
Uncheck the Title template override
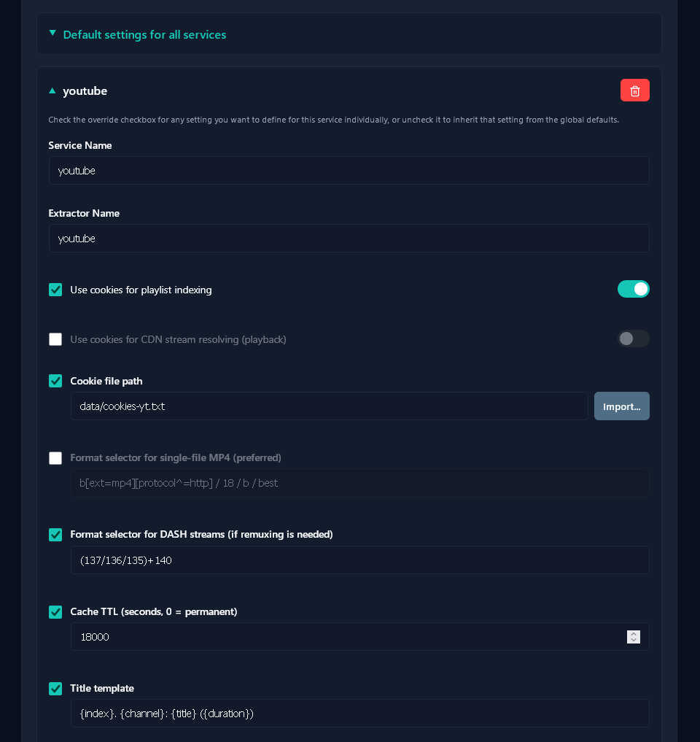55,689
